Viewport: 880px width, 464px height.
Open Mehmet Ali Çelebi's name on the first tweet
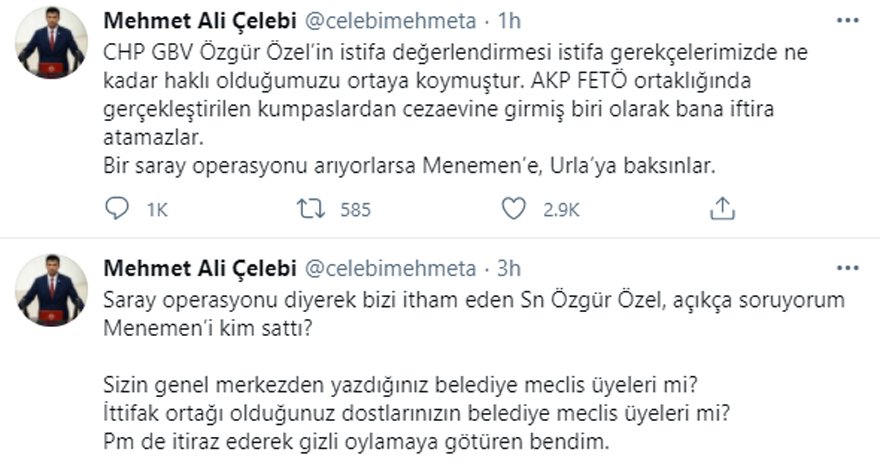click(196, 22)
